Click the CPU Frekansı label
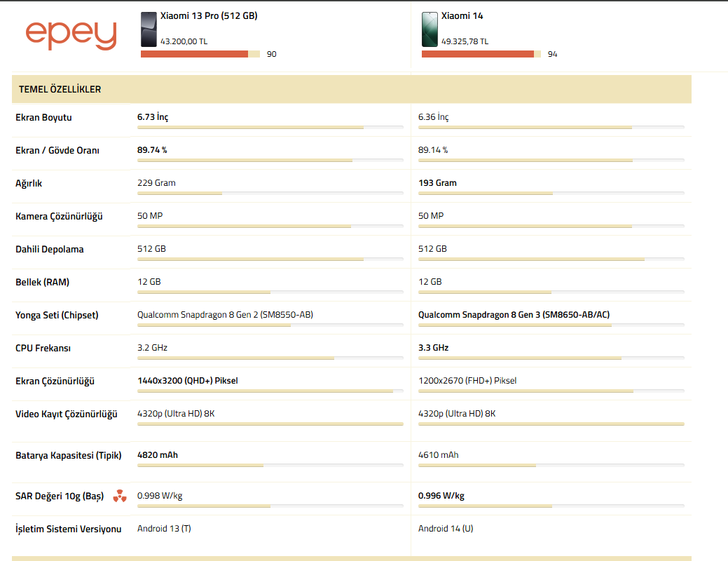 pos(43,348)
